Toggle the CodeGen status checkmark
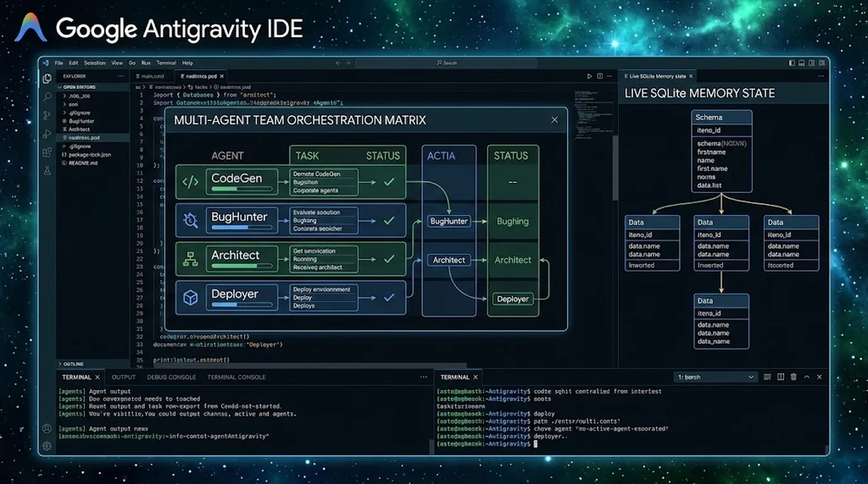Screen dimensions: 868x484 point(389,181)
